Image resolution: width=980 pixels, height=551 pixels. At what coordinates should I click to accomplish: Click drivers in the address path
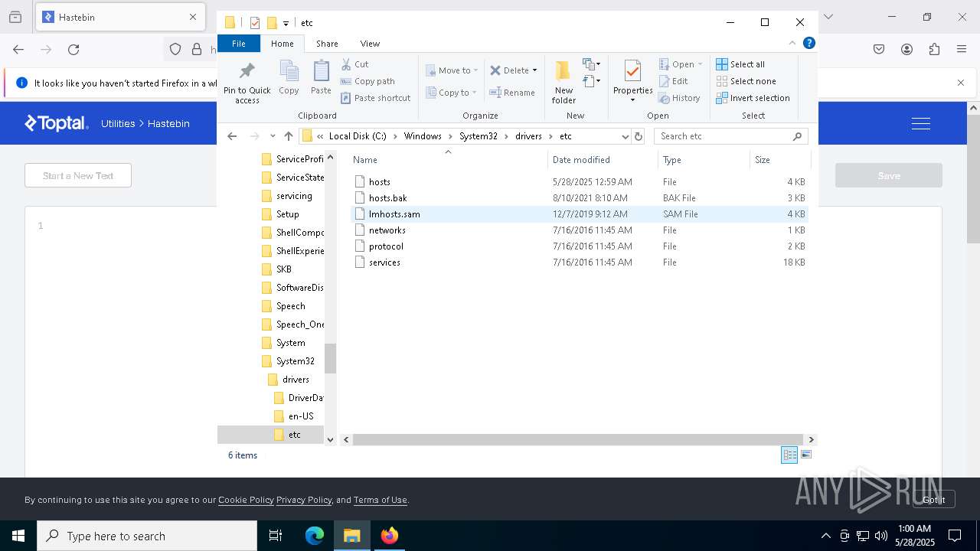(528, 136)
